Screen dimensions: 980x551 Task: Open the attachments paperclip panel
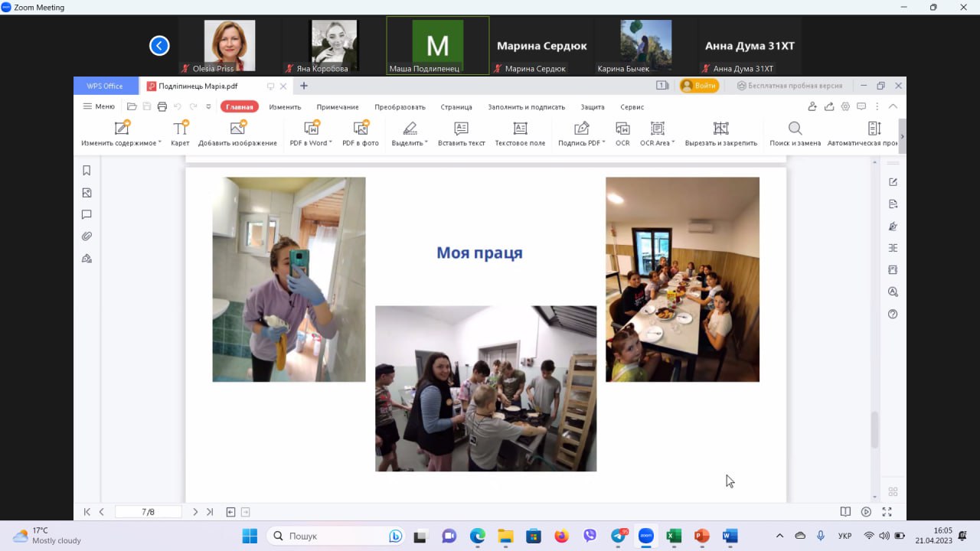tap(87, 236)
